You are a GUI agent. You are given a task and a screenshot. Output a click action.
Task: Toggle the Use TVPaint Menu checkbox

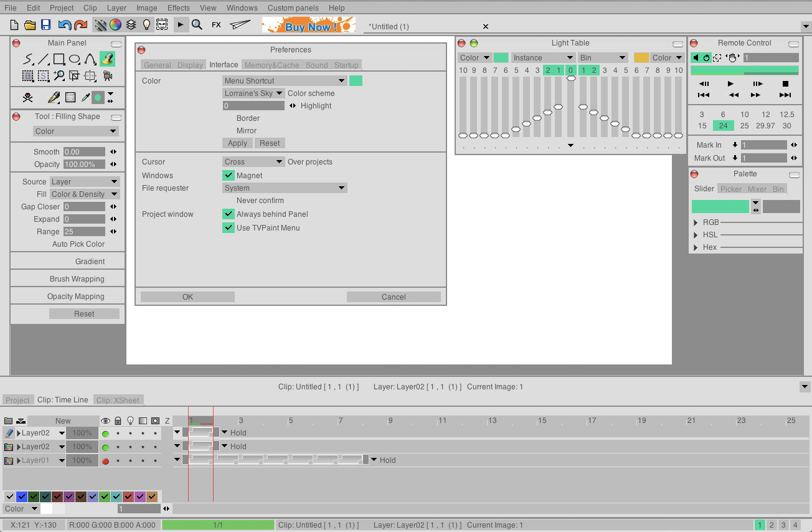(229, 228)
